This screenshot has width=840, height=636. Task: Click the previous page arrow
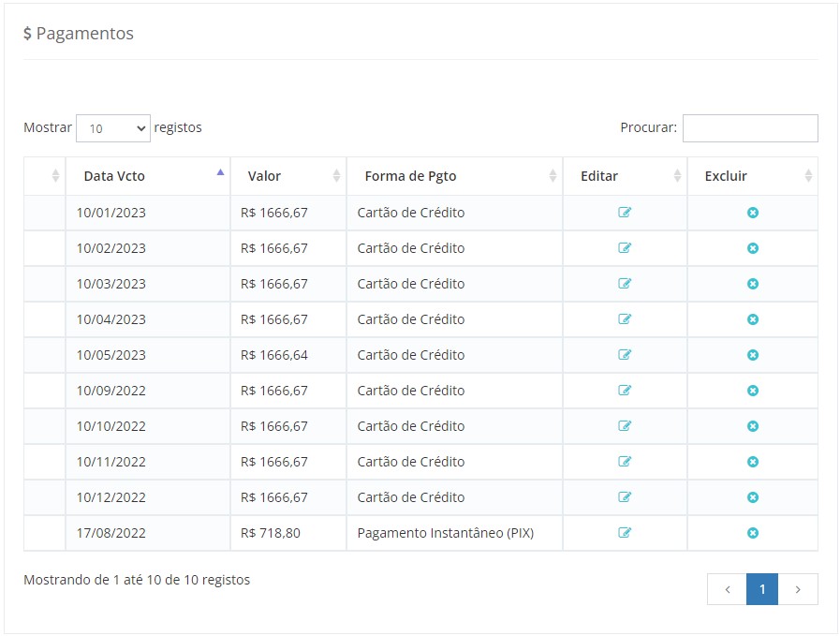[728, 589]
